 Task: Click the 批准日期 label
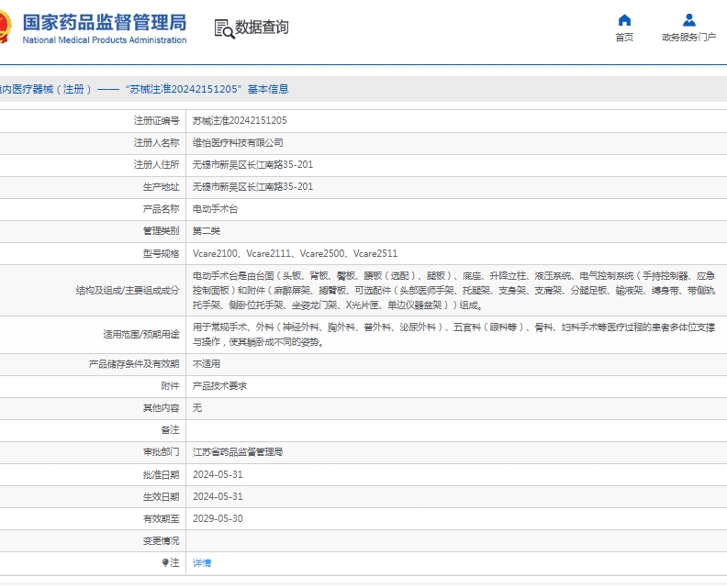click(161, 474)
